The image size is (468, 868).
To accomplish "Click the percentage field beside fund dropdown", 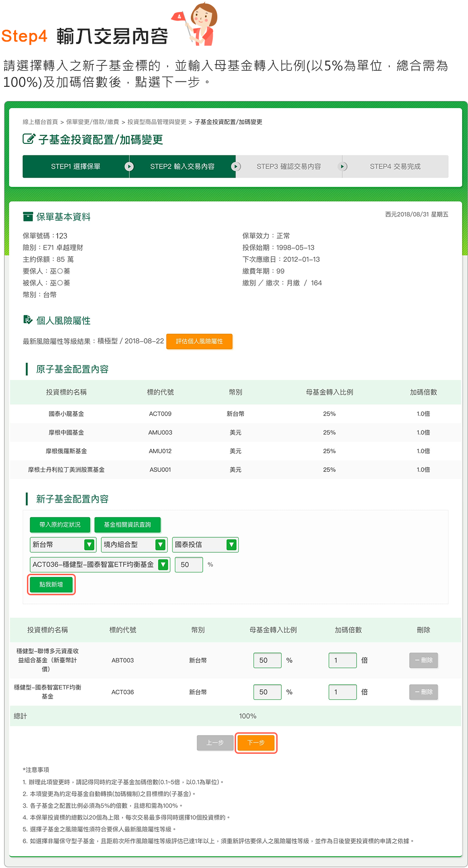I will click(189, 565).
